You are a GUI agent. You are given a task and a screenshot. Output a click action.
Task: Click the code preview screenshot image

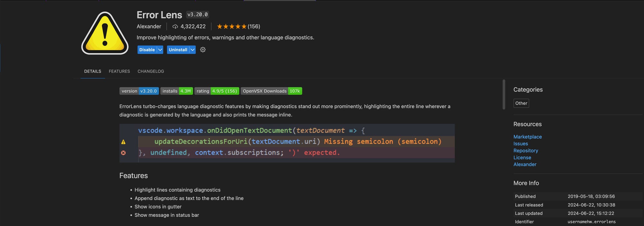click(287, 143)
